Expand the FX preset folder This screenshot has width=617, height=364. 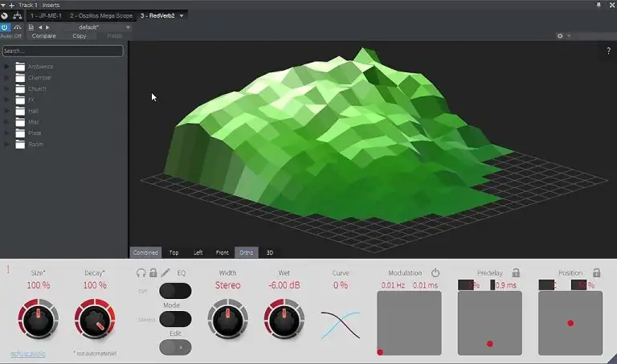point(6,100)
